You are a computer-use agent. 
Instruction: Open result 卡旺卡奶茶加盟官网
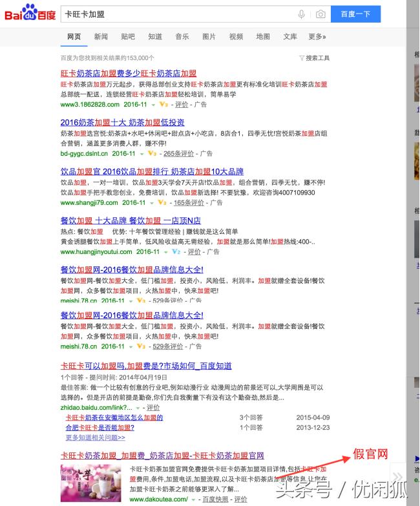pyautogui.click(x=162, y=456)
